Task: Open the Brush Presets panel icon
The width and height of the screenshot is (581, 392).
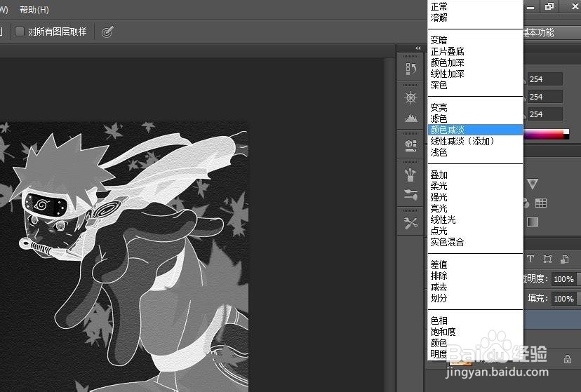Action: (x=410, y=175)
